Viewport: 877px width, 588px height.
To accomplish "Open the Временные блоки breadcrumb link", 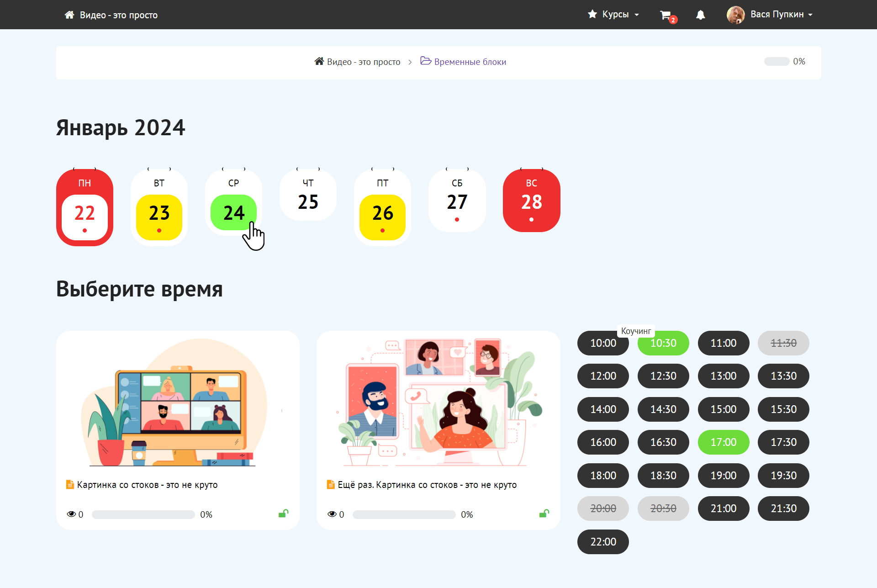I will (x=470, y=62).
